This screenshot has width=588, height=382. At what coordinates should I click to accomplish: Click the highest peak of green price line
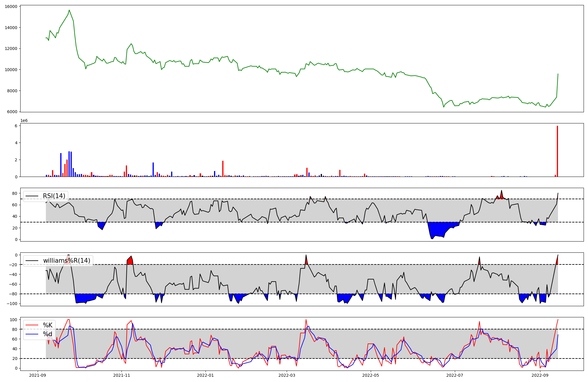69,10
